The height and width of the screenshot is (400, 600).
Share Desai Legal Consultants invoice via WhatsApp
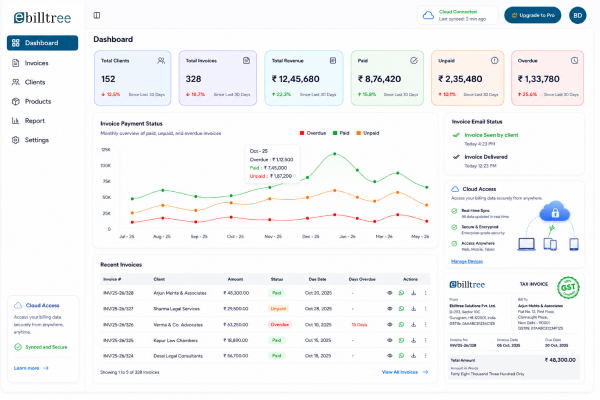tap(401, 356)
